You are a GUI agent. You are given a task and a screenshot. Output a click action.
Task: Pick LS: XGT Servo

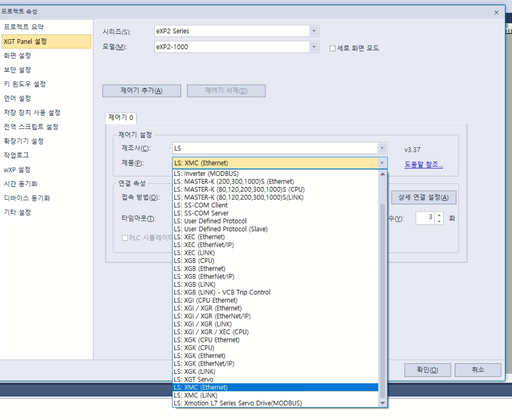click(275, 380)
